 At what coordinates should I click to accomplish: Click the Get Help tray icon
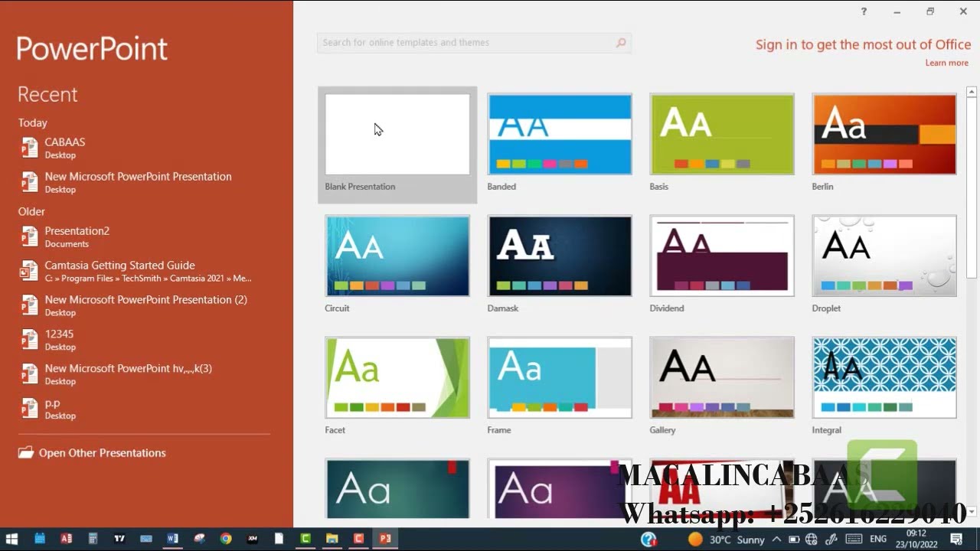[648, 540]
